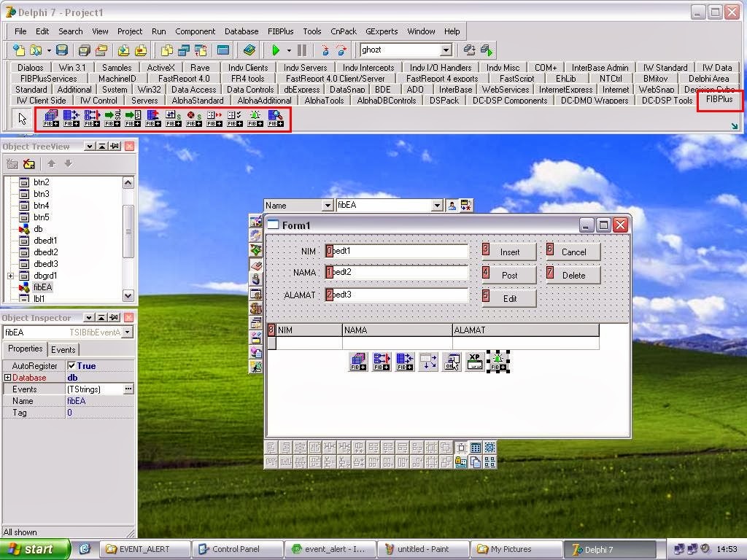This screenshot has height=560, width=747.
Task: Open the Object Inspector component selector dropdown
Action: click(127, 332)
